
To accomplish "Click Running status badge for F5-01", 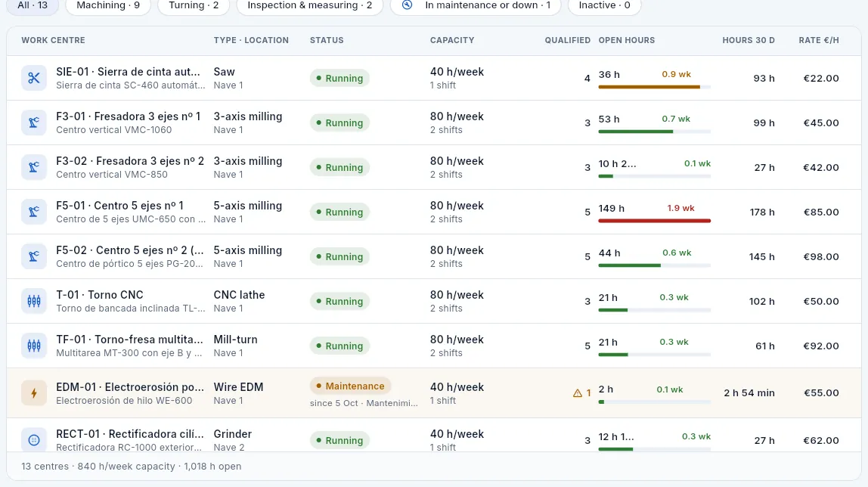I will coord(339,212).
